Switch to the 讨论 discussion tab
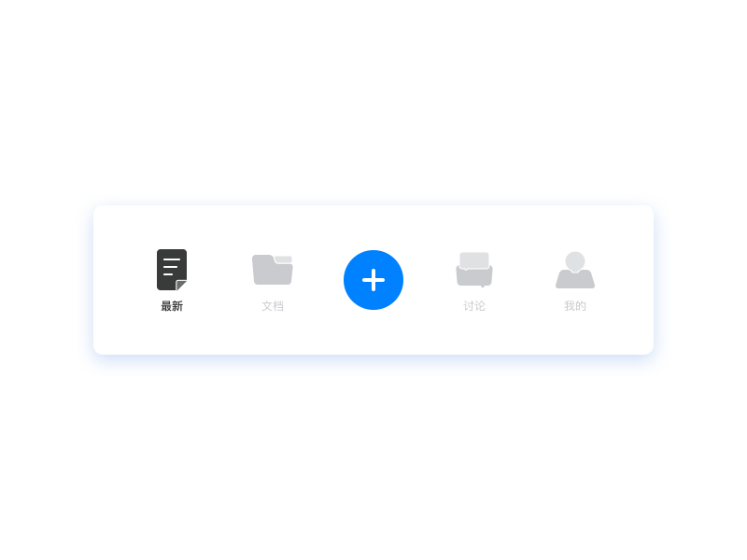This screenshot has height=560, width=747. 474,282
